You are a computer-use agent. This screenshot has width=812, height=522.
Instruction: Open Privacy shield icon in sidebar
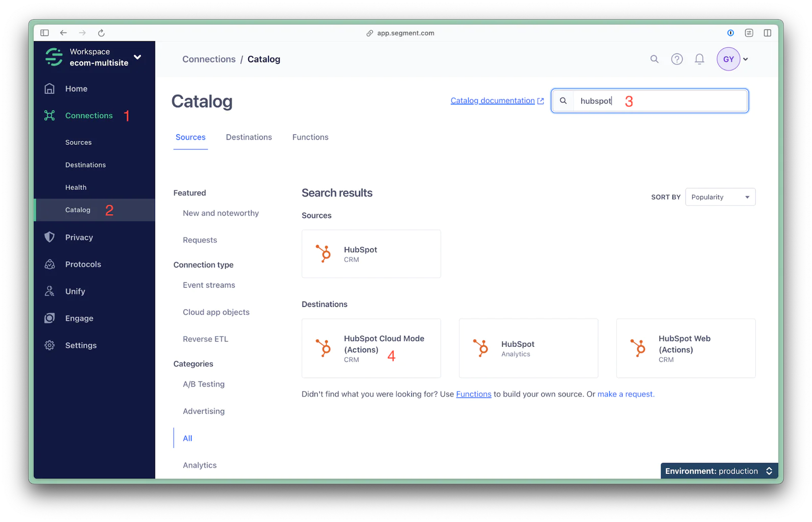pos(50,237)
